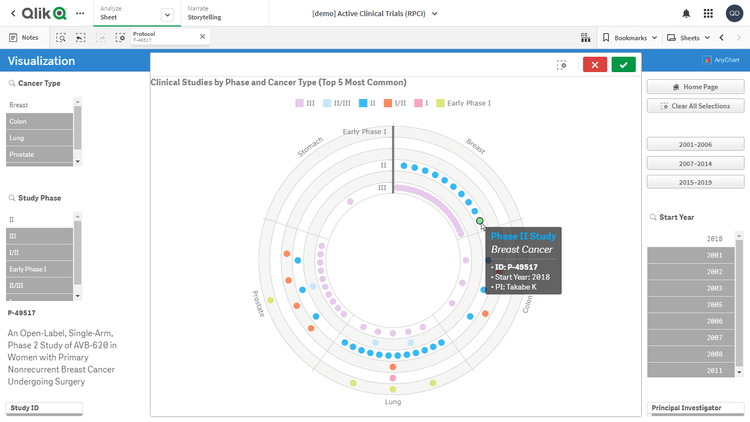Image resolution: width=750 pixels, height=422 pixels.
Task: Open the Notes panel
Action: click(x=24, y=37)
